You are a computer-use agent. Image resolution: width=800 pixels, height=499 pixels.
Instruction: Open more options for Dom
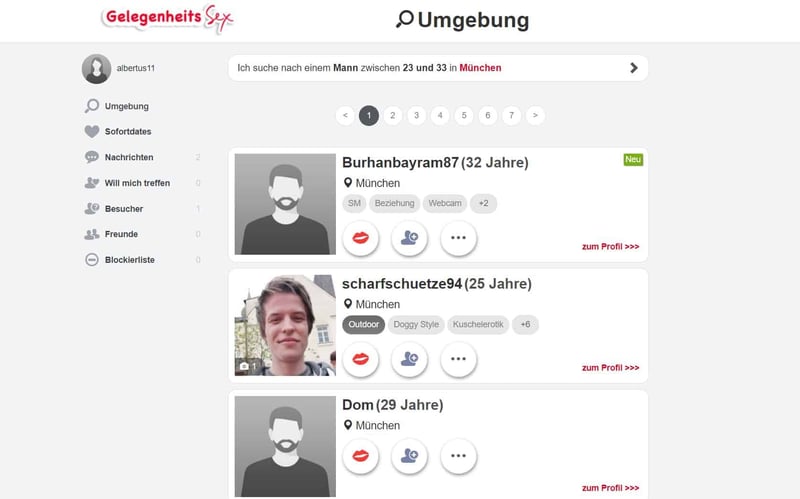[458, 456]
